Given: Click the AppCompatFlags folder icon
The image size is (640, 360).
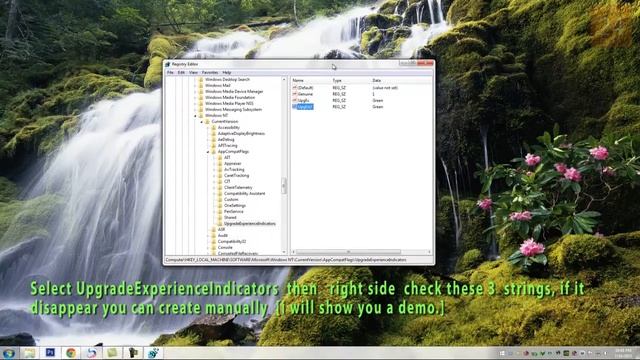Looking at the screenshot, I should point(213,151).
